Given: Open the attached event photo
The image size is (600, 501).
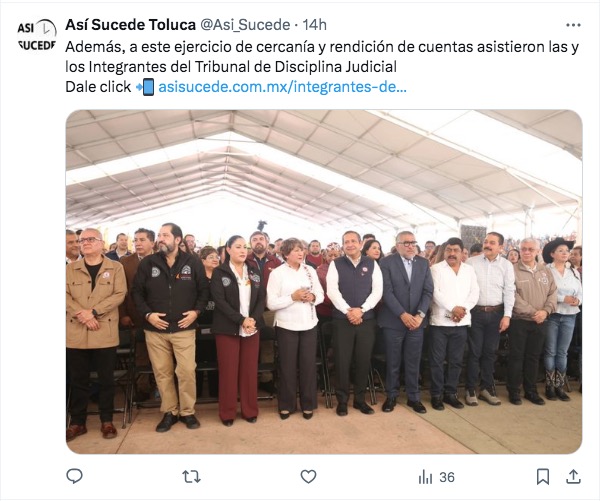Looking at the screenshot, I should 324,282.
